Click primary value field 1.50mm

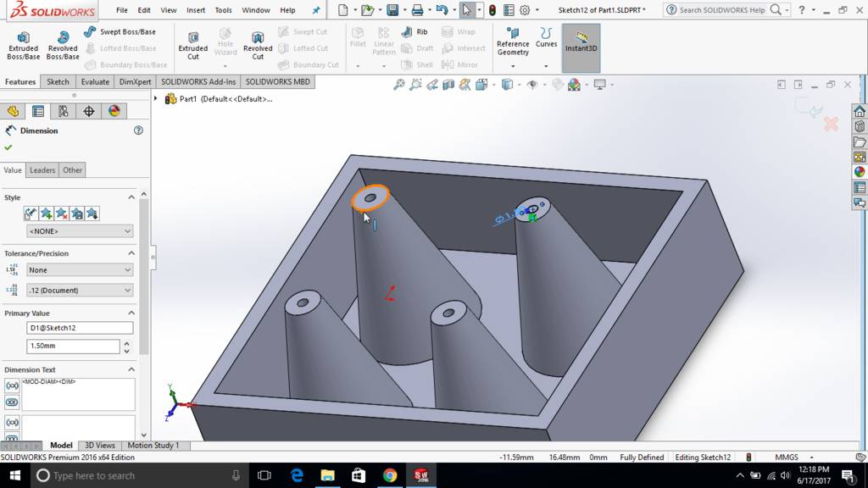(73, 346)
